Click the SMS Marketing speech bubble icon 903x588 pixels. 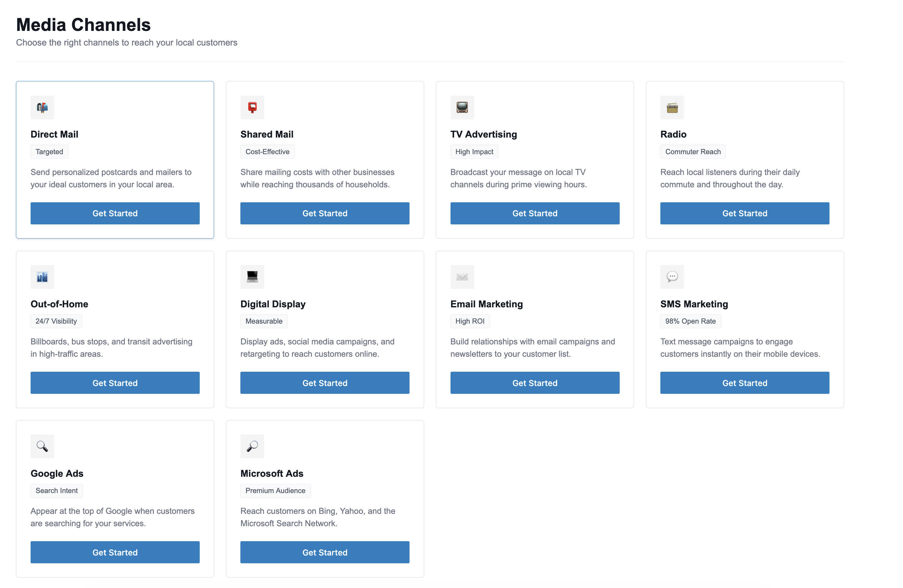pyautogui.click(x=672, y=277)
